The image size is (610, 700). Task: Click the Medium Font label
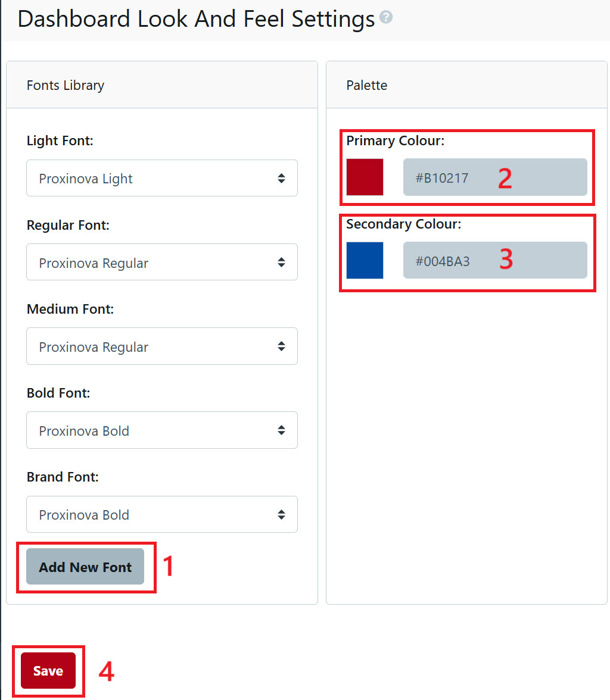pyautogui.click(x=70, y=309)
